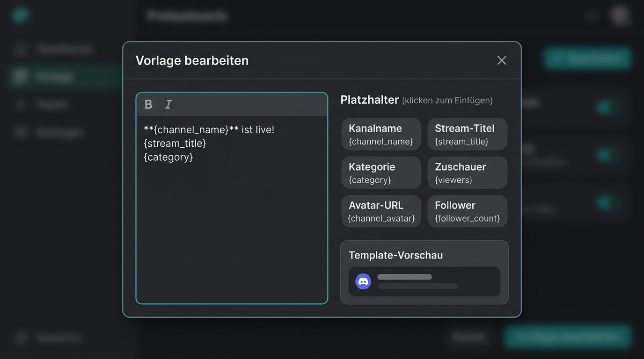Click the teal app logo top-left
This screenshot has width=644, height=359.
[20, 15]
